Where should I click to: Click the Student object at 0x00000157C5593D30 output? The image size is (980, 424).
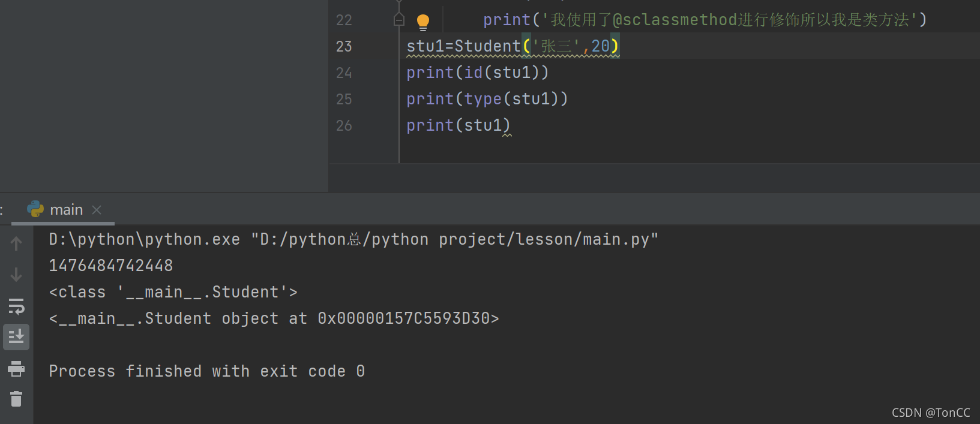tap(274, 318)
